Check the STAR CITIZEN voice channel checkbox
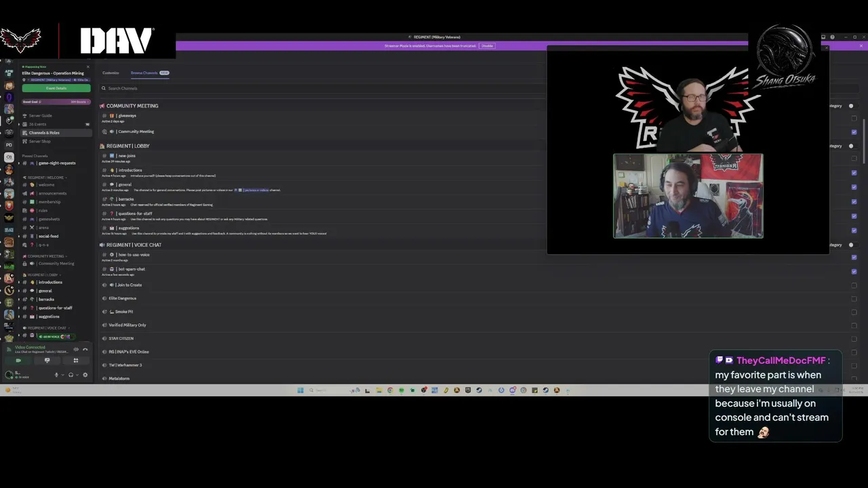Image resolution: width=868 pixels, height=488 pixels. pos(854,338)
